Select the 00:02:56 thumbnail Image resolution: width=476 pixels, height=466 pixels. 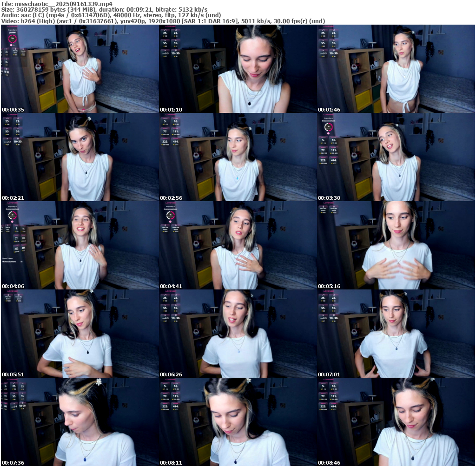(238, 157)
